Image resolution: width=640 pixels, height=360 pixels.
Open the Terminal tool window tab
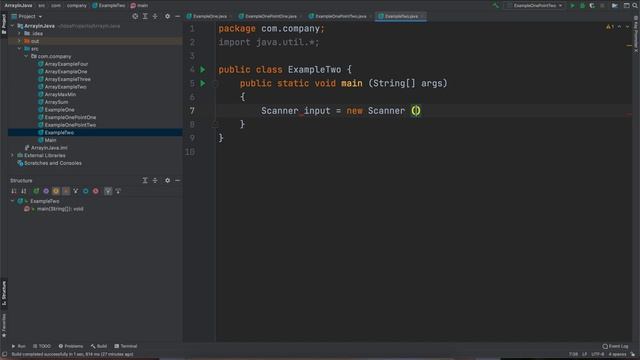(126, 346)
